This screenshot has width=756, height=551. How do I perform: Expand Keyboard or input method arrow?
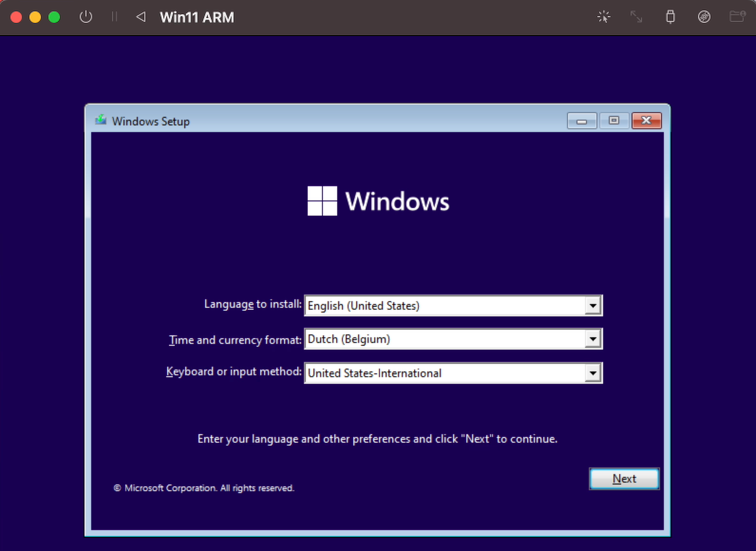[593, 373]
